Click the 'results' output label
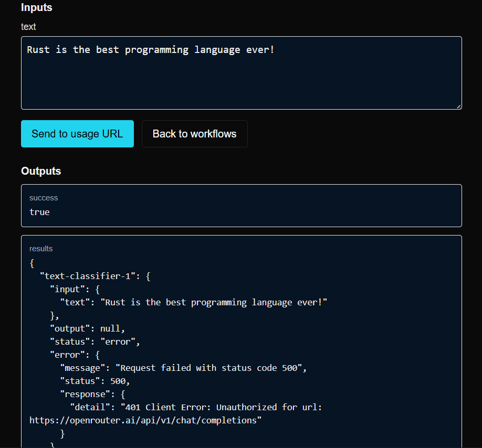 point(41,249)
